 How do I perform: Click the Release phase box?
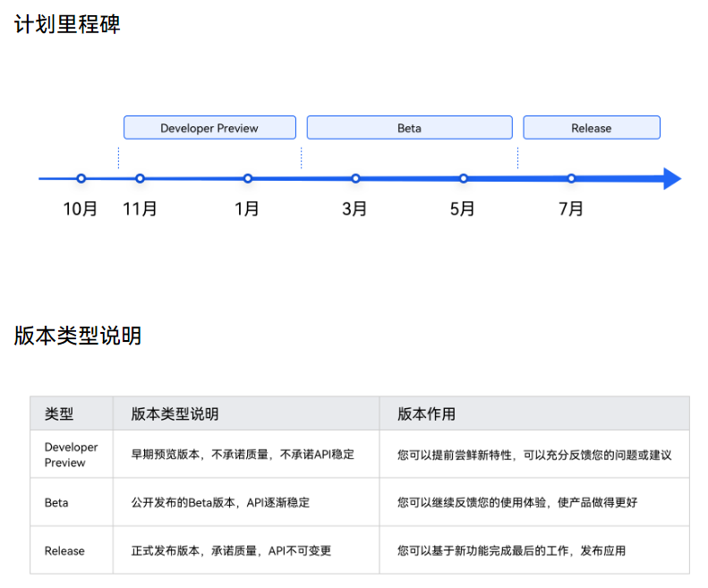point(591,128)
